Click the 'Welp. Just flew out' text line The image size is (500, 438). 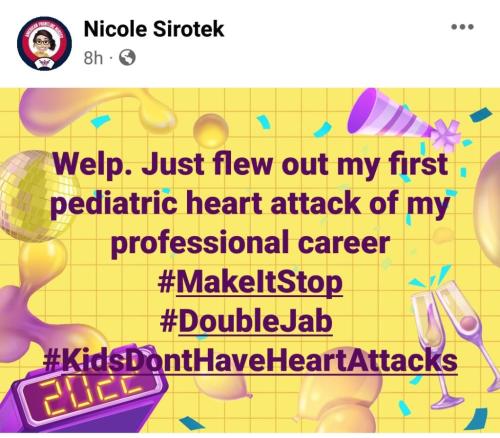250,164
